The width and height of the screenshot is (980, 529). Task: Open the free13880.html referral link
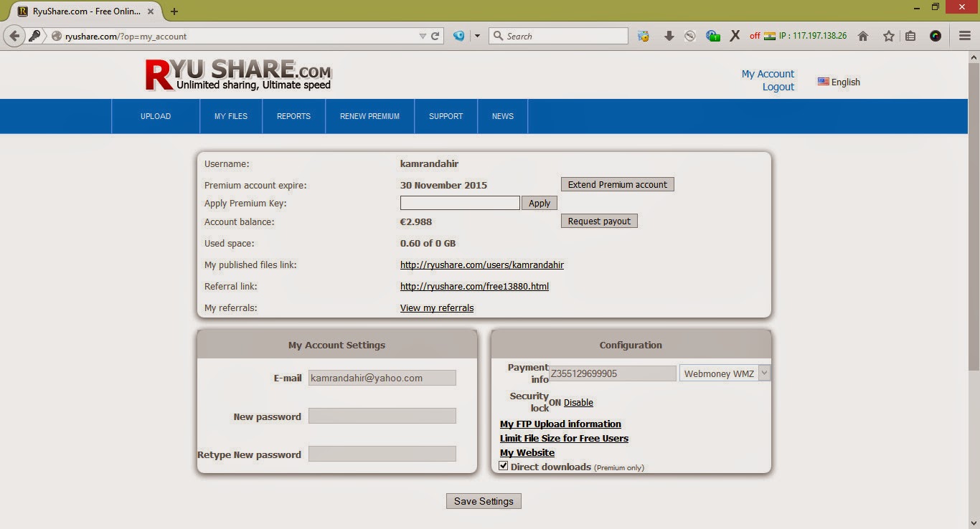coord(474,287)
